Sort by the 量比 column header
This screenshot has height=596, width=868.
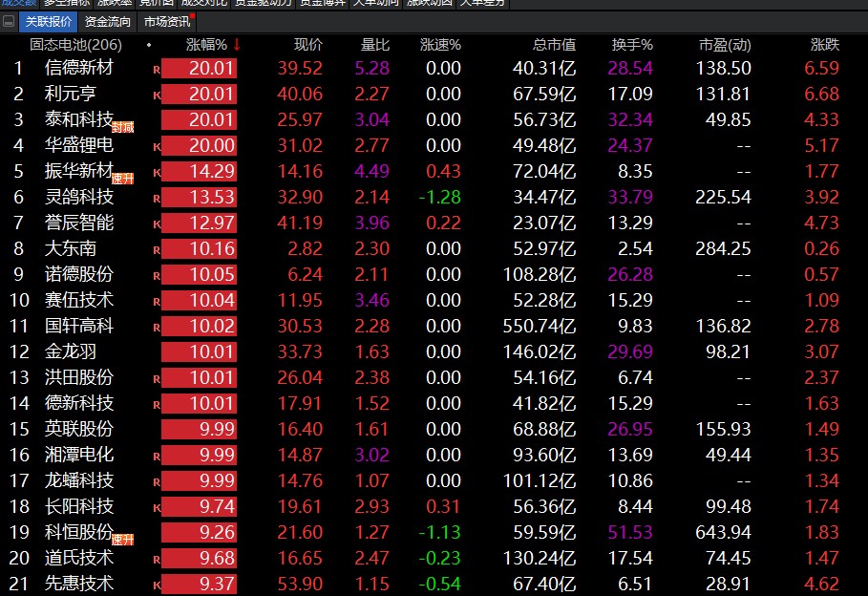pyautogui.click(x=374, y=44)
